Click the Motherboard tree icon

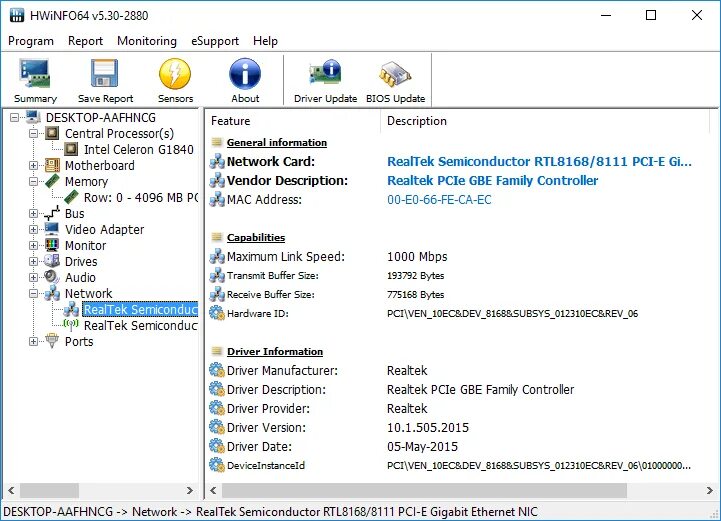pyautogui.click(x=52, y=165)
